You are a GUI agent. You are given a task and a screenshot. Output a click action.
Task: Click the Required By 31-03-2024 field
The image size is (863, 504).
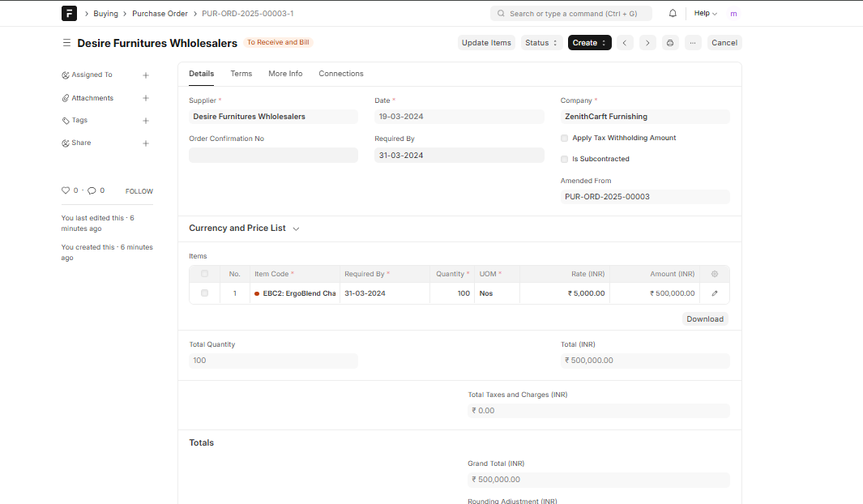(x=459, y=155)
